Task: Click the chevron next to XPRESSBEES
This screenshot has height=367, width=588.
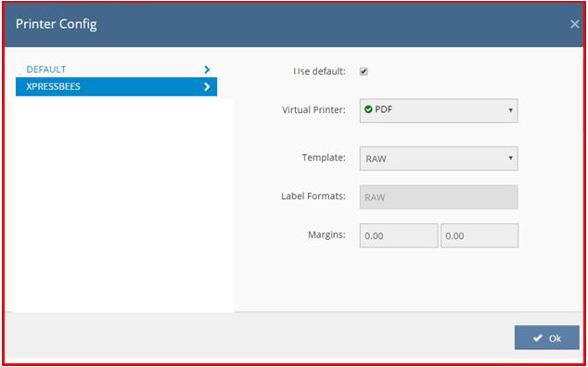Action: coord(207,87)
